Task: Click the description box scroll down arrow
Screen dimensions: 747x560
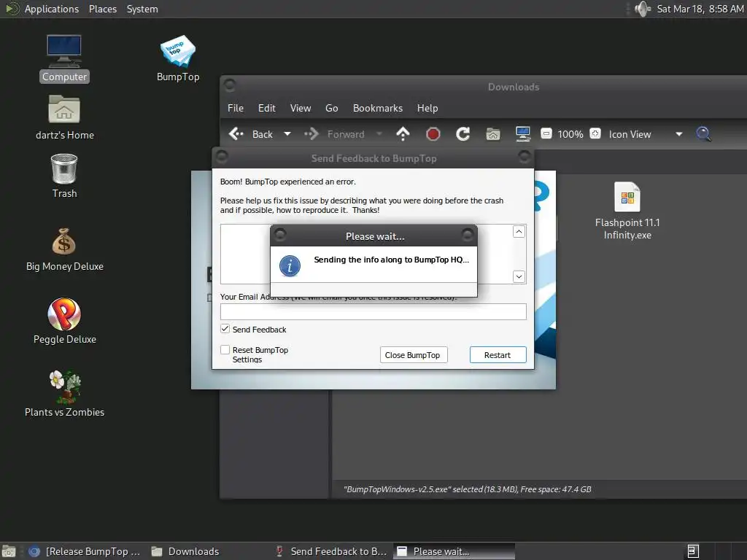Action: pyautogui.click(x=519, y=276)
